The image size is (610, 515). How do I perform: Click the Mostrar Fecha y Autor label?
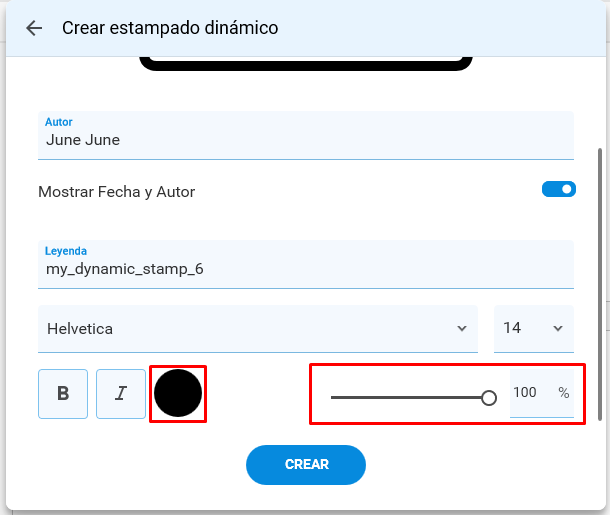coord(117,192)
